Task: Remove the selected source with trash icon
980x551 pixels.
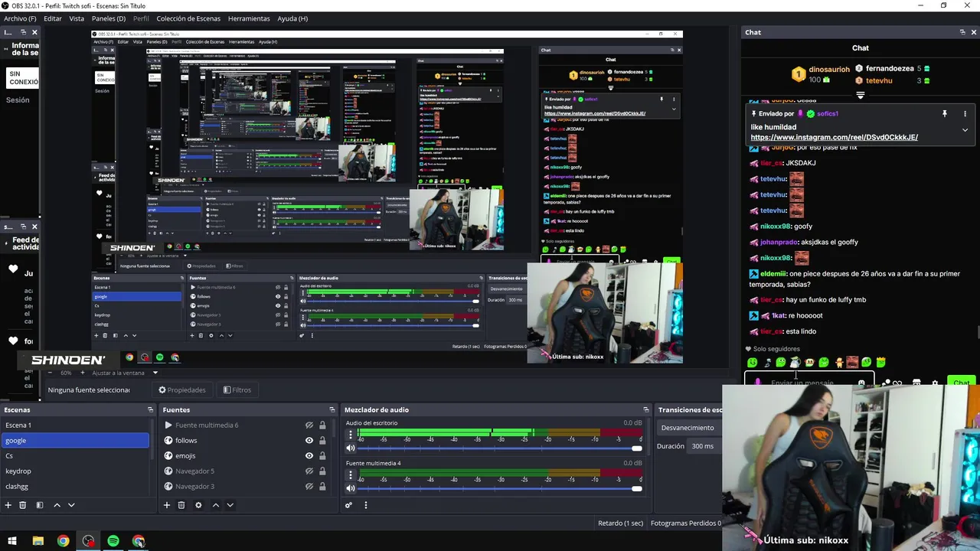Action: 181,505
